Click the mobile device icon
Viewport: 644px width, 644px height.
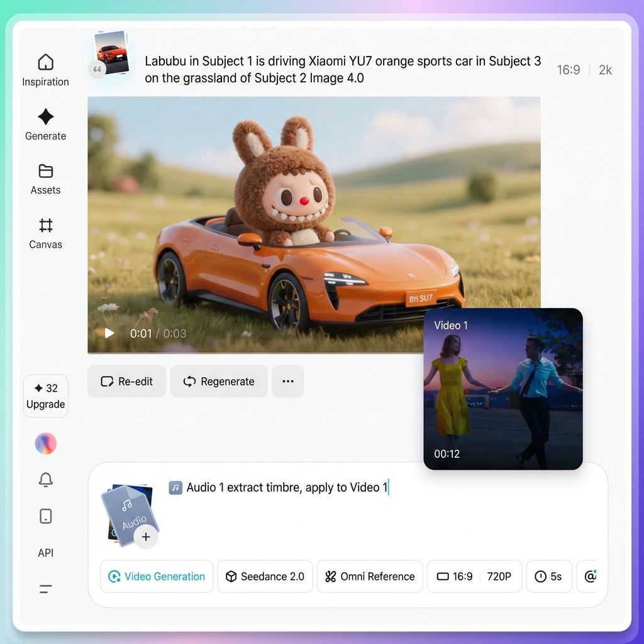[45, 516]
